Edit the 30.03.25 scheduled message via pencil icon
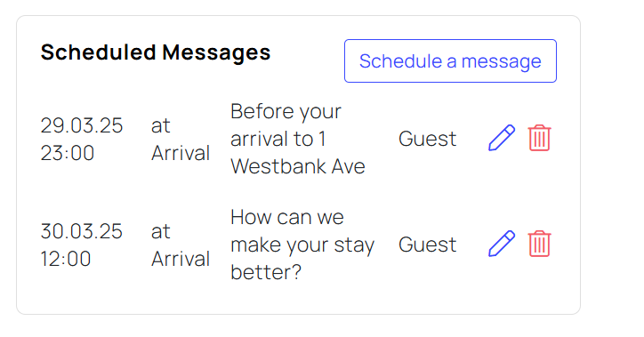Viewport: 644px width, 337px height. 502,244
